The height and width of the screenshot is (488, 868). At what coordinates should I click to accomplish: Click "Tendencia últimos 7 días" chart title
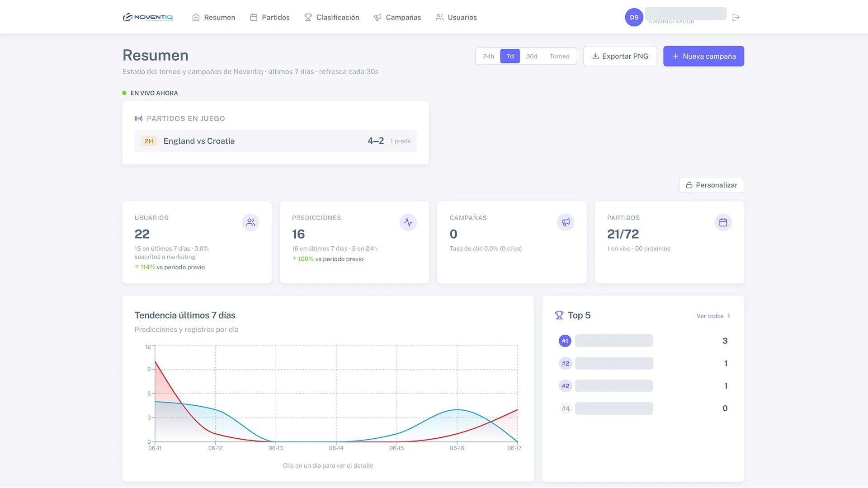[185, 315]
